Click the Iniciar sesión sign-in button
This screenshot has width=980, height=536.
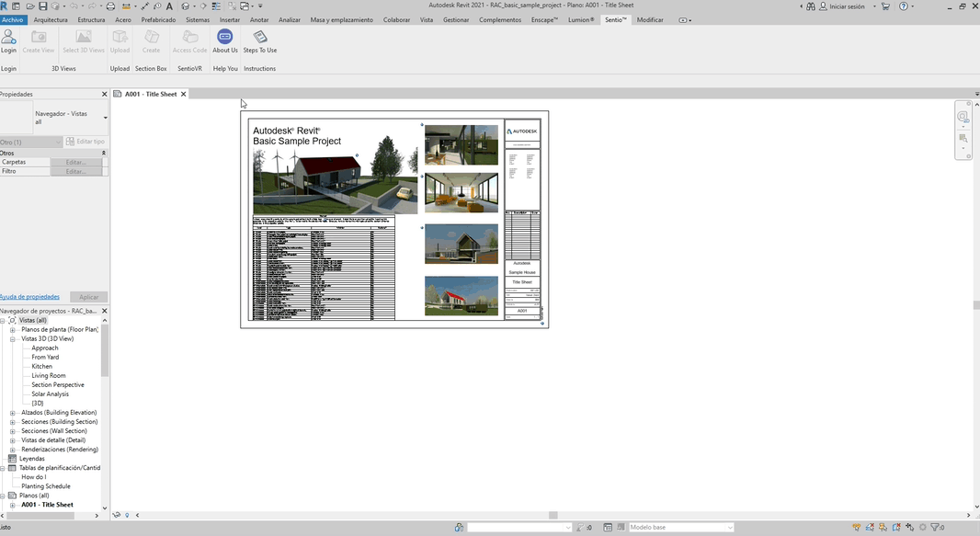[841, 6]
